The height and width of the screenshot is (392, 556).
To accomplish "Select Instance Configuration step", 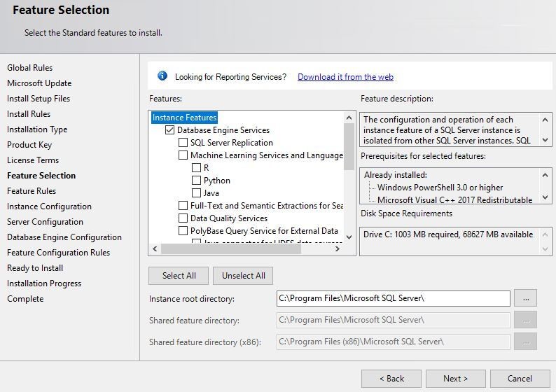I will [49, 206].
